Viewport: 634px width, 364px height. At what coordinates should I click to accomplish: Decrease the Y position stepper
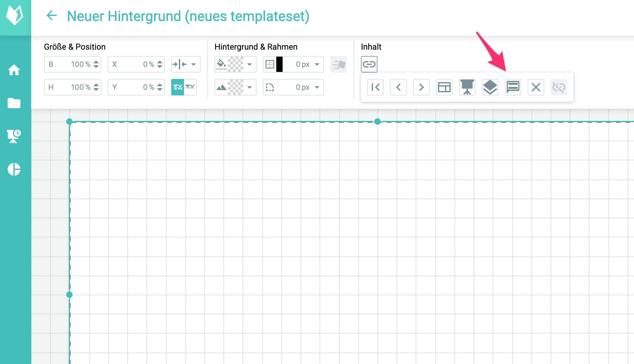[x=160, y=90]
